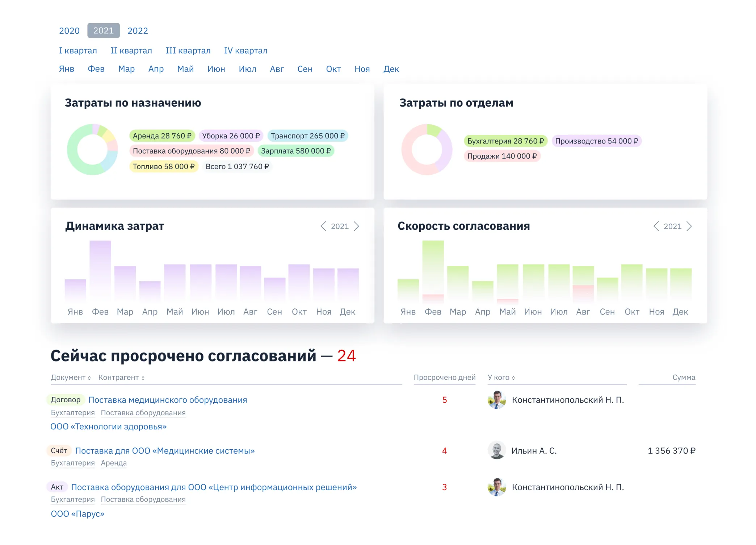Select the «Аренда 28 760 ₽» legend chip

(163, 136)
